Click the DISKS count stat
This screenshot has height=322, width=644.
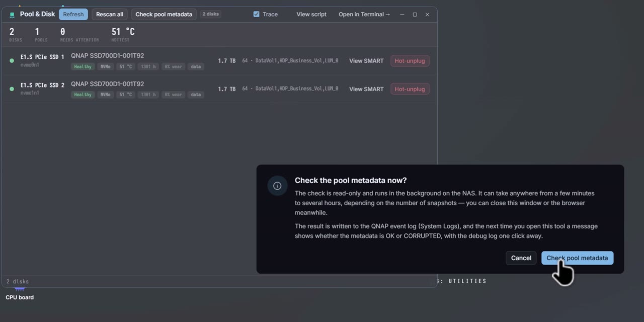(x=16, y=35)
